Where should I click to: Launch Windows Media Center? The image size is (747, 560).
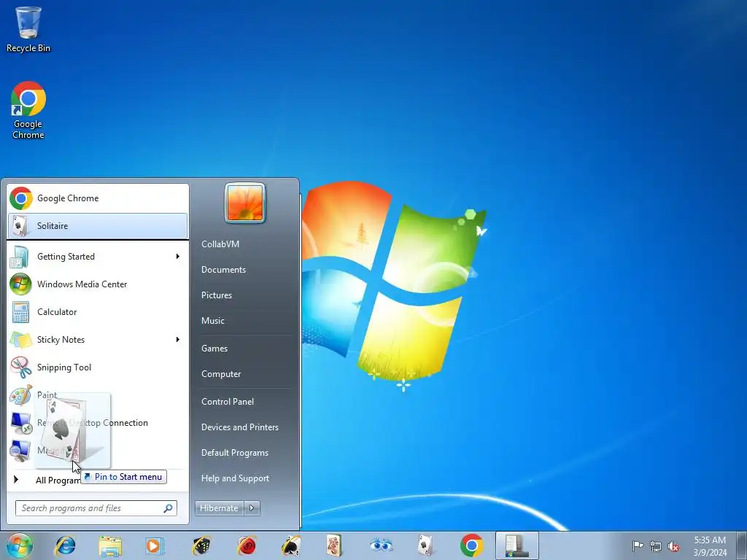coord(97,284)
